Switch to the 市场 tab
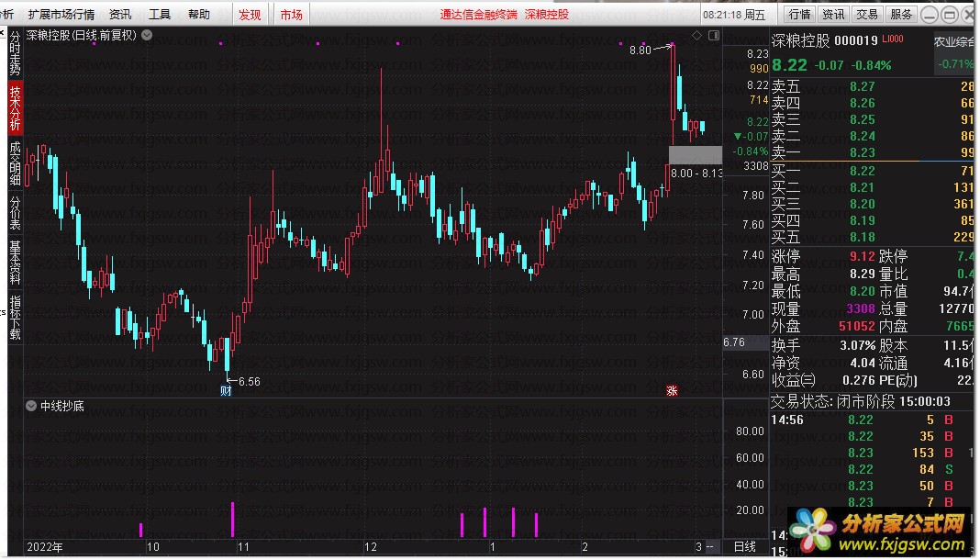The image size is (980, 560). 291,15
